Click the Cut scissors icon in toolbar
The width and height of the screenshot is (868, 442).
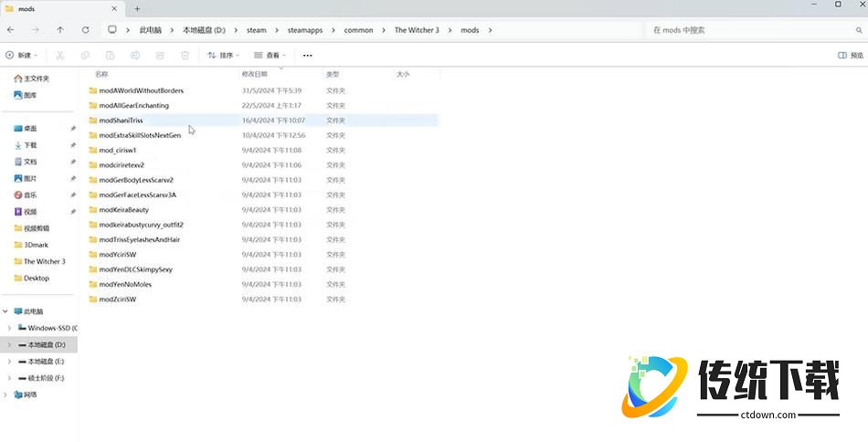pyautogui.click(x=60, y=55)
